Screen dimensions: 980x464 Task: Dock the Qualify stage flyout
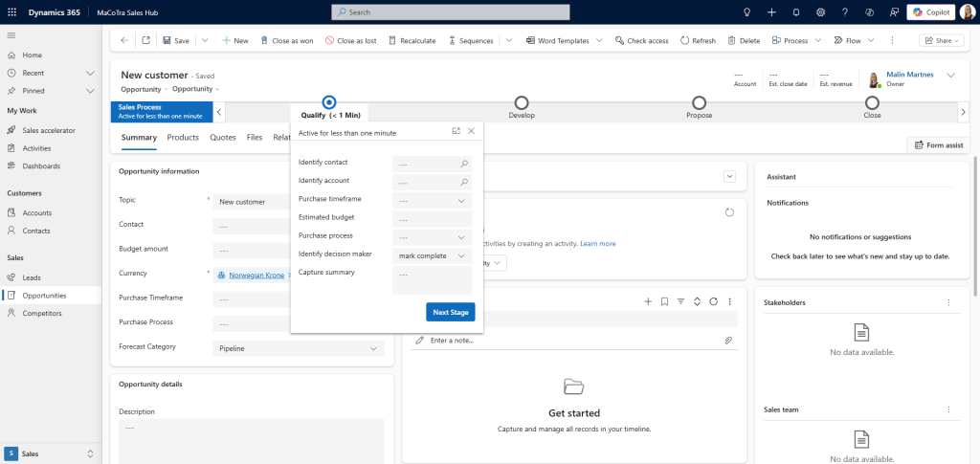(x=457, y=131)
